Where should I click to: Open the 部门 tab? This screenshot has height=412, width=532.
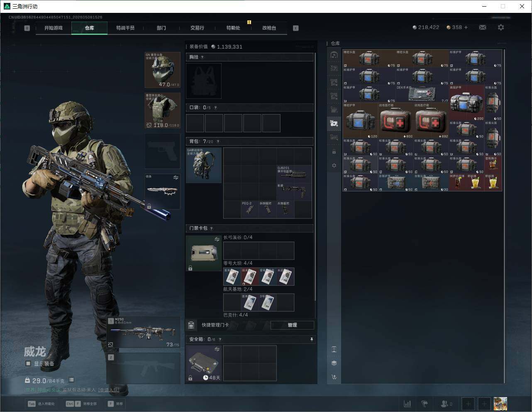(x=161, y=28)
